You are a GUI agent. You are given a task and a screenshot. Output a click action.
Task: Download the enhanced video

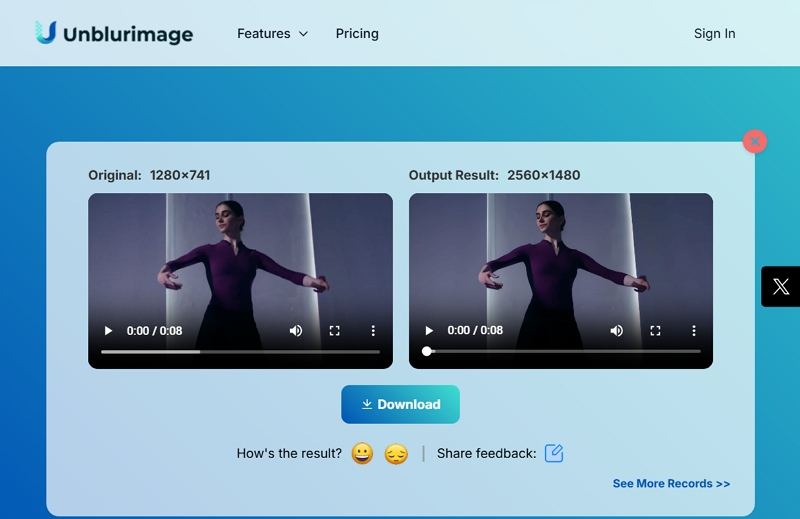pos(400,404)
